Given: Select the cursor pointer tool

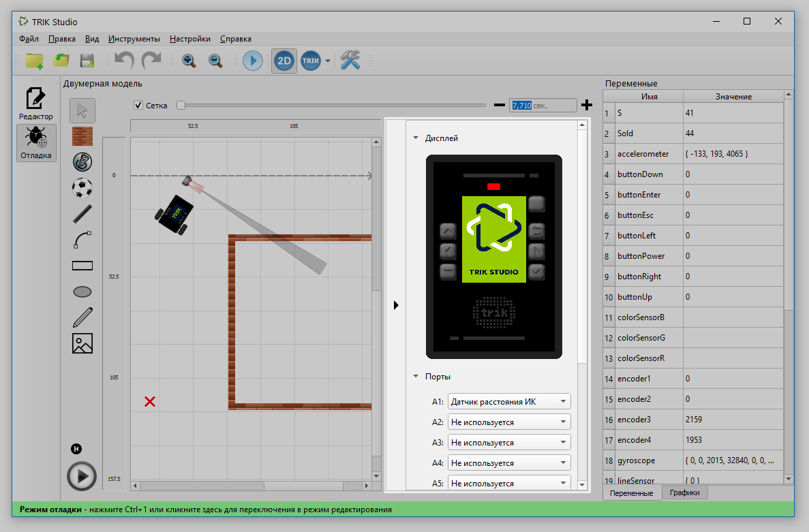Looking at the screenshot, I should pos(82,110).
